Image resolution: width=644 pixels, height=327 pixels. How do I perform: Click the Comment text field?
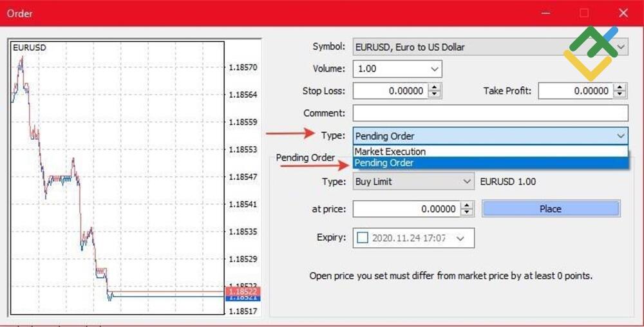[x=489, y=113]
